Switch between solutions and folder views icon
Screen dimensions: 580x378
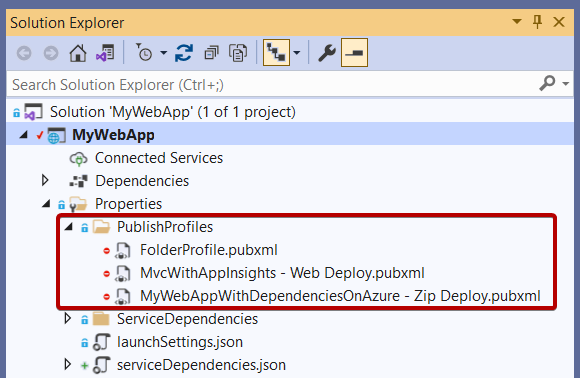click(105, 53)
